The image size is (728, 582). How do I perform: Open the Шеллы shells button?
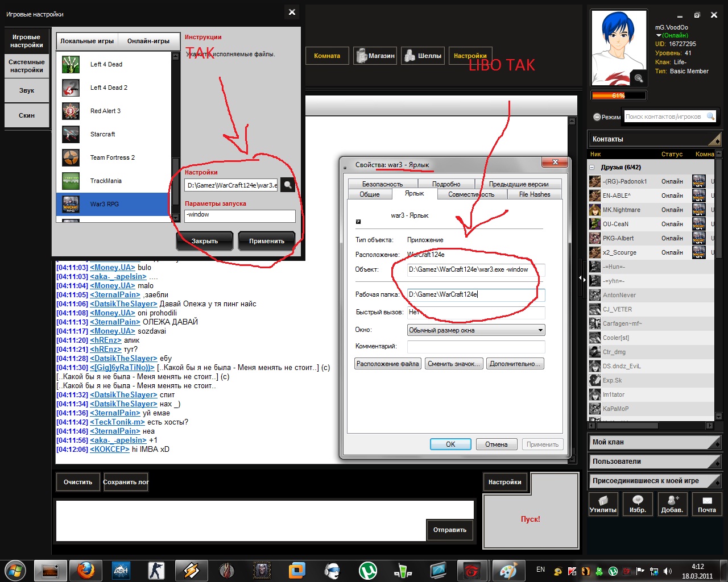tap(423, 56)
